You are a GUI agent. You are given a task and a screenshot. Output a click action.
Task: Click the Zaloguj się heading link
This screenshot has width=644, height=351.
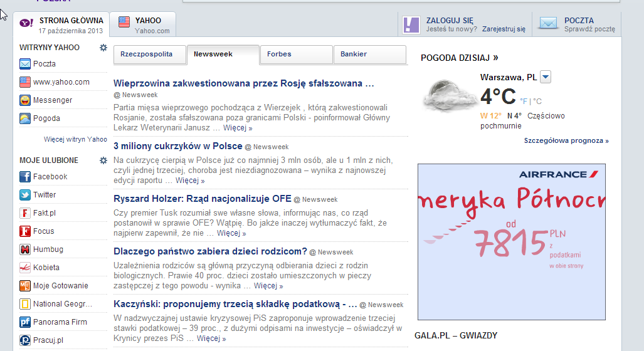pos(450,20)
